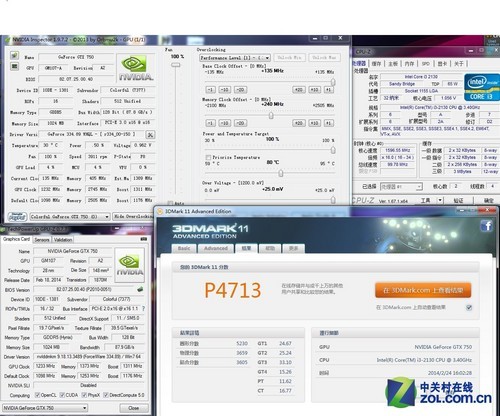The image size is (500, 416).
Task: Click the Unlock Max button
Action: click(x=324, y=57)
